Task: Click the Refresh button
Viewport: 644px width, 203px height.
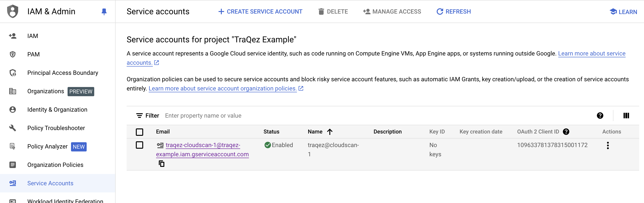Action: [x=453, y=12]
